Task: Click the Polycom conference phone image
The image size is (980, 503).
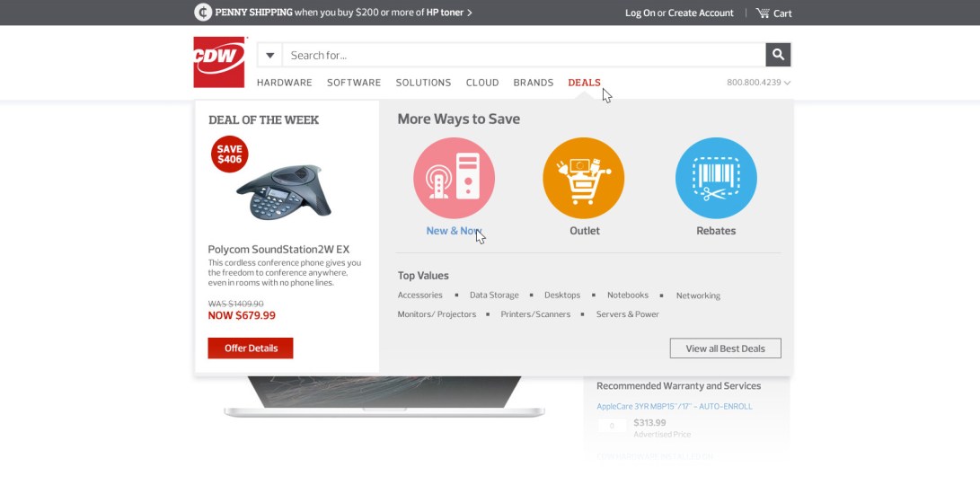Action: tap(285, 192)
